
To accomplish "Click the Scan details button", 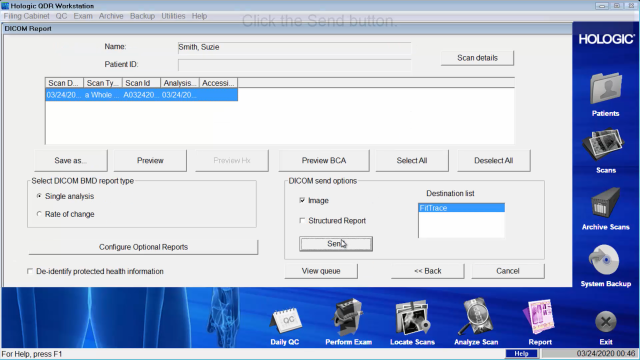I will 477,58.
